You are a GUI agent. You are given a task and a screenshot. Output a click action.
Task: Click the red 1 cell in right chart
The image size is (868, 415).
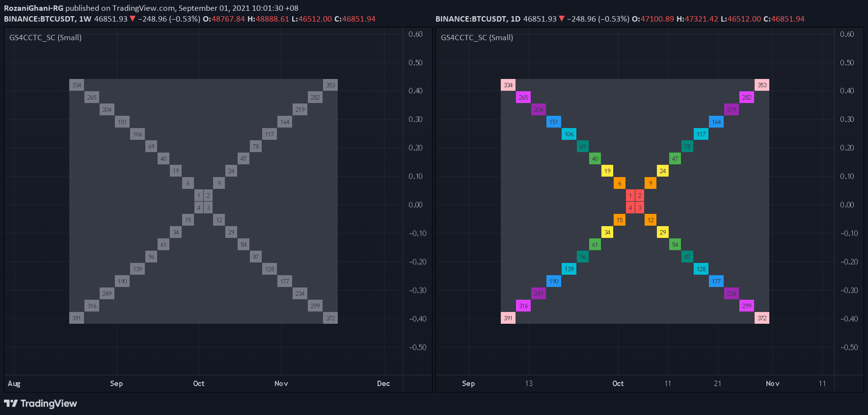pyautogui.click(x=630, y=195)
